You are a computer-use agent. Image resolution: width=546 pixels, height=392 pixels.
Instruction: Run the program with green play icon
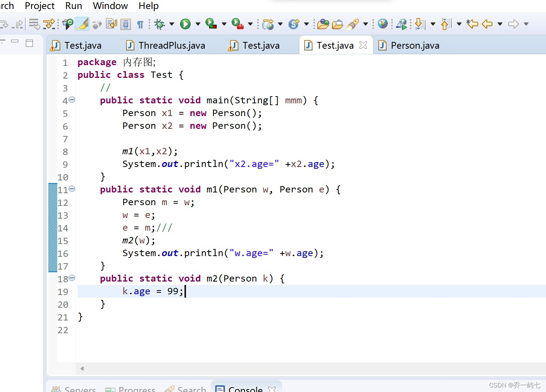(185, 24)
